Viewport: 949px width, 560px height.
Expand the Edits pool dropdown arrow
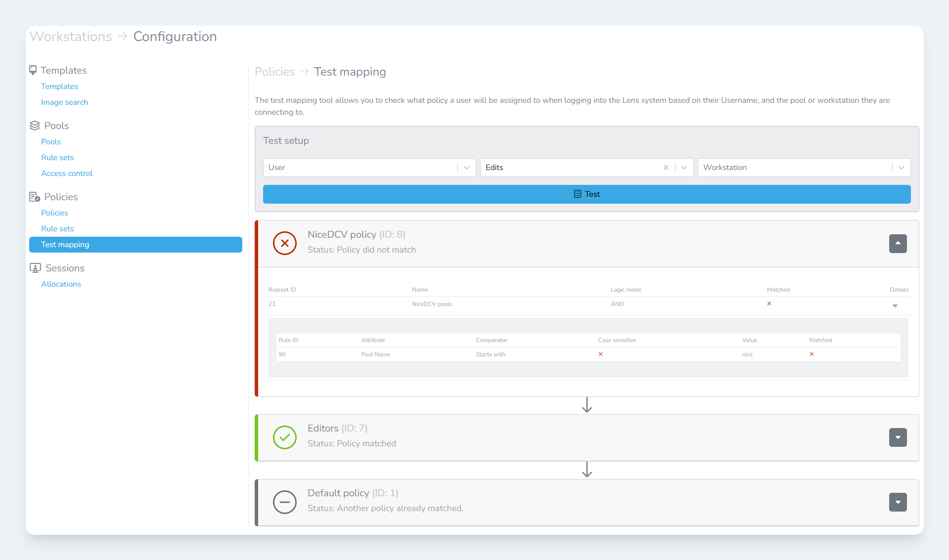pyautogui.click(x=684, y=168)
